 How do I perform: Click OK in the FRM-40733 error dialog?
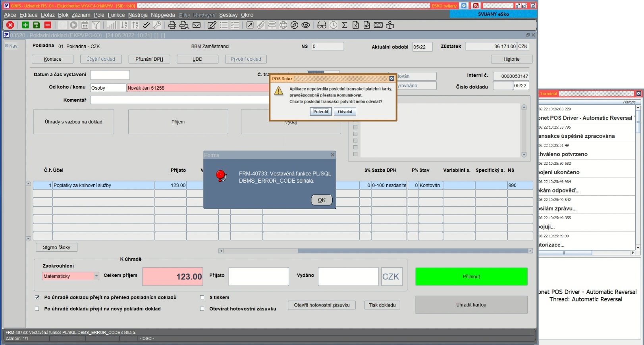(322, 200)
